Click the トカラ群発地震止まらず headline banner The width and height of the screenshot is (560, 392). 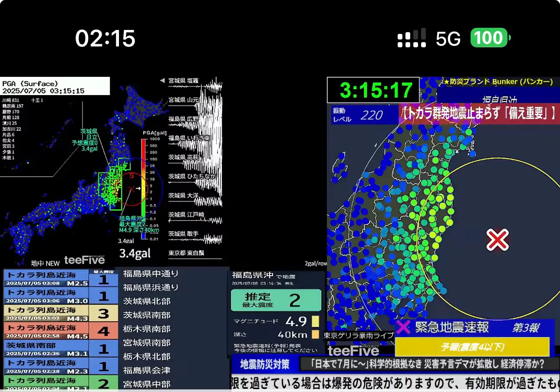tap(480, 114)
